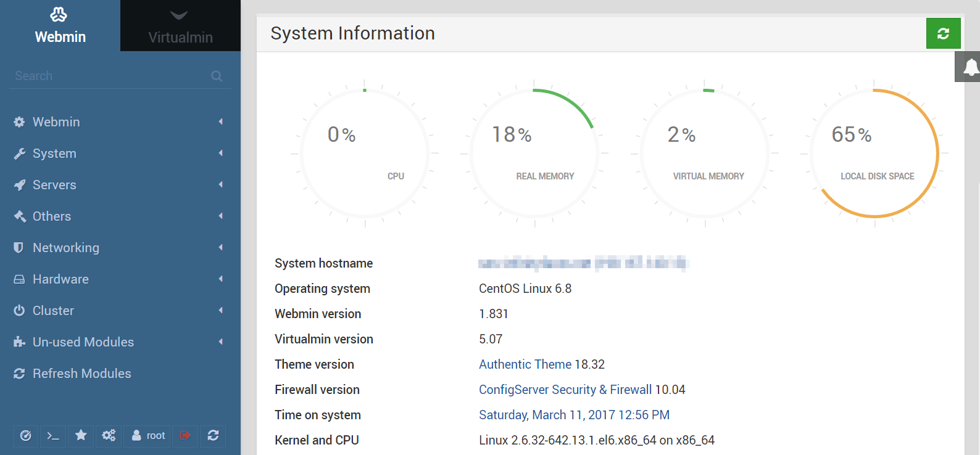The width and height of the screenshot is (980, 455).
Task: Click the Others tools icon
Action: click(x=20, y=216)
